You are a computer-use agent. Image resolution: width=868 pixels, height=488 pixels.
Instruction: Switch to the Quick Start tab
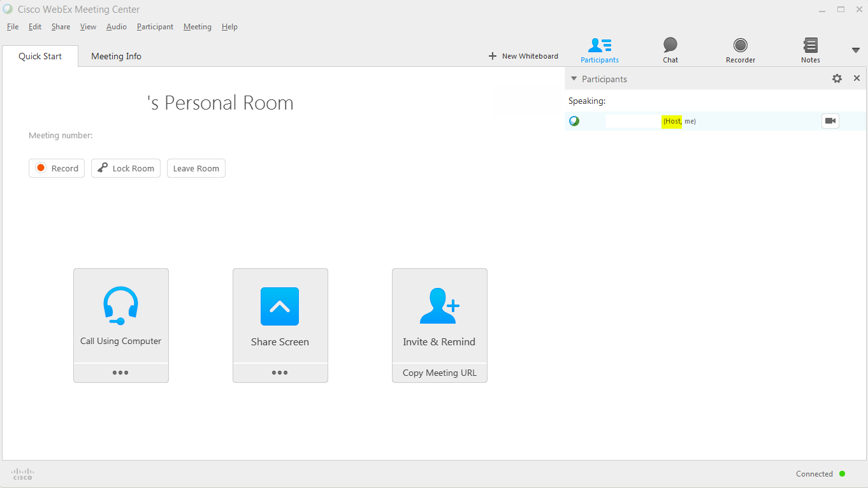pyautogui.click(x=40, y=56)
